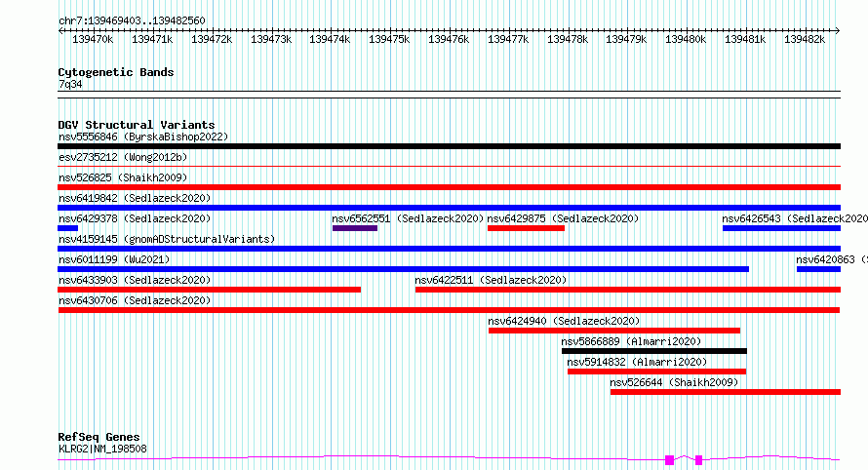Viewport: 868px width, 470px height.
Task: Open the KLRG2|NM_198508 gene label
Action: pos(103,449)
